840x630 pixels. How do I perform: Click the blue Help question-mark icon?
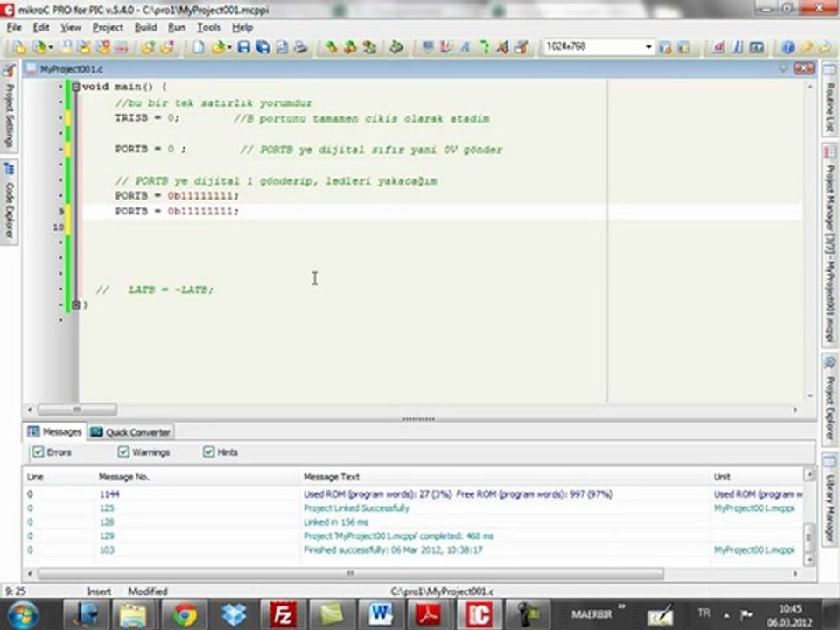787,47
